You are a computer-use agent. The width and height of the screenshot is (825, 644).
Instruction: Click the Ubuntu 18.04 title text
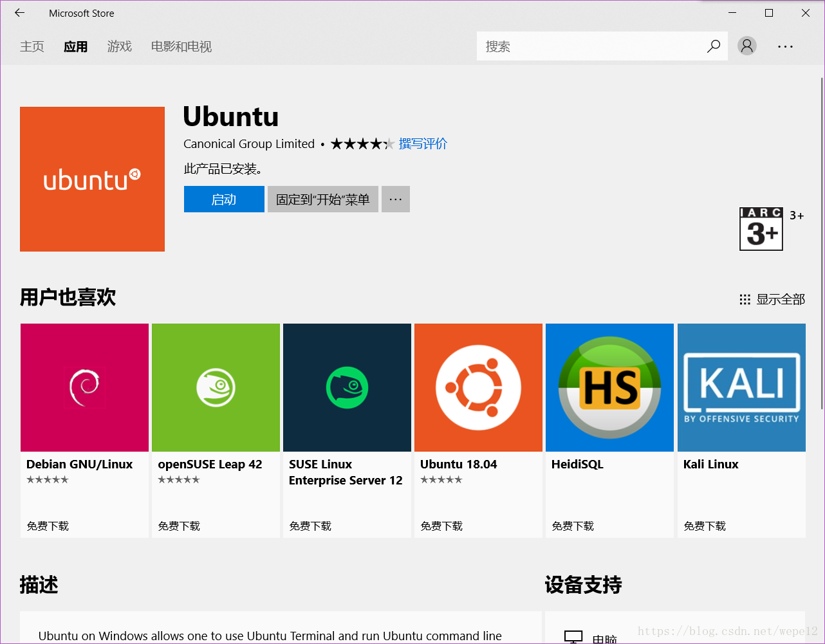pos(458,464)
